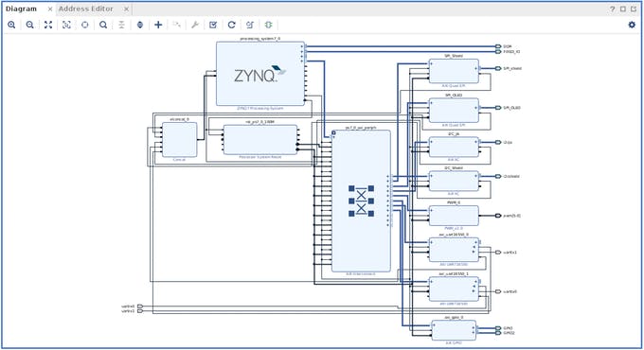Open the diagram settings gear
Image resolution: width=644 pixels, height=350 pixels.
(632, 25)
